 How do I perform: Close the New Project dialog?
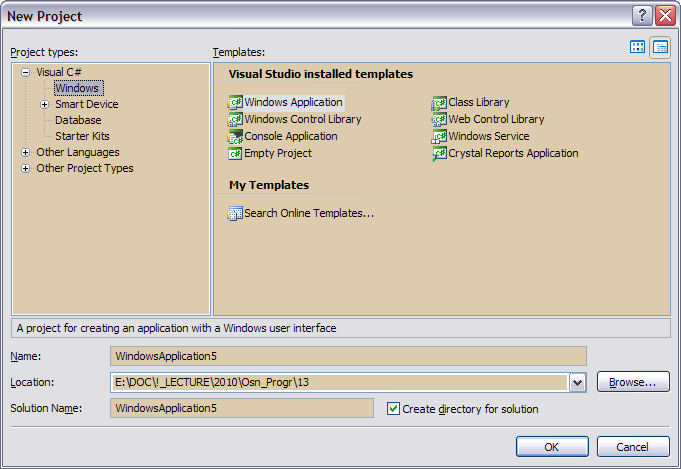(665, 16)
